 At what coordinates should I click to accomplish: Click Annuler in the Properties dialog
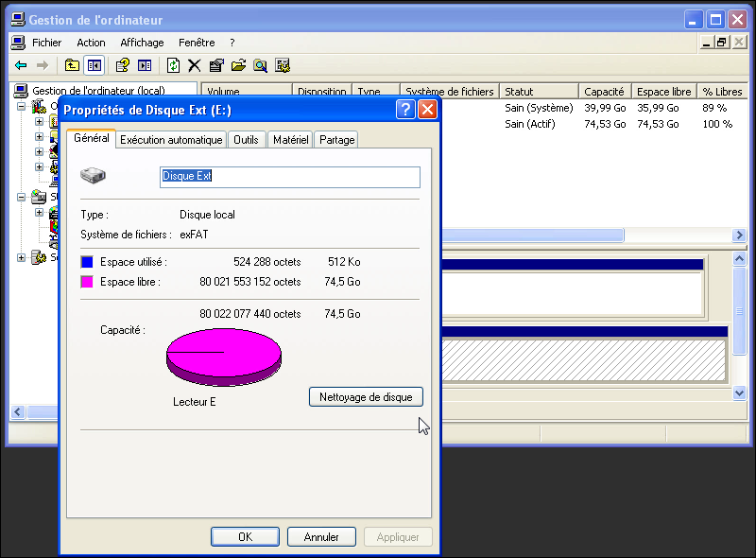pos(321,537)
